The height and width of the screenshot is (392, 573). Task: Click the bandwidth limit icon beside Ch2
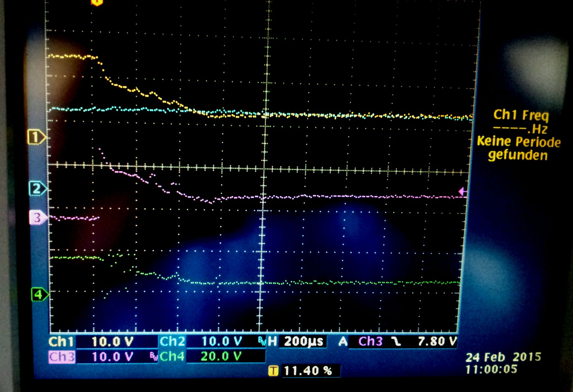(x=262, y=341)
